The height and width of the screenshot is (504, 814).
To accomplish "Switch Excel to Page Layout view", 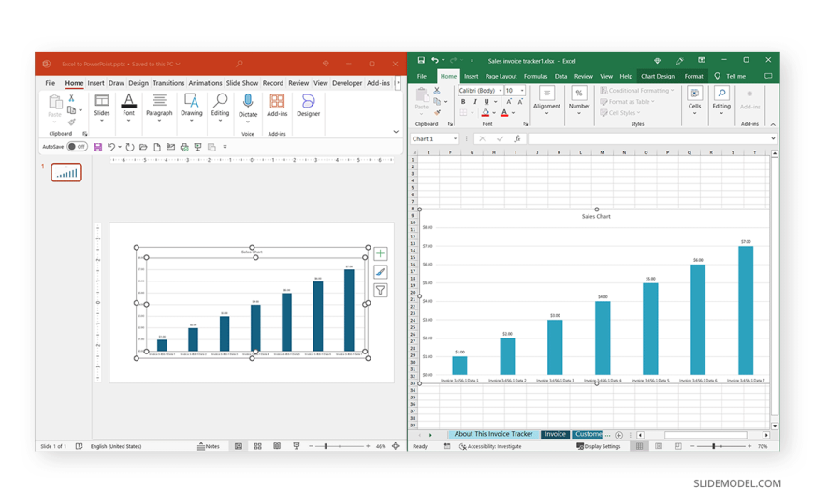I will point(659,446).
